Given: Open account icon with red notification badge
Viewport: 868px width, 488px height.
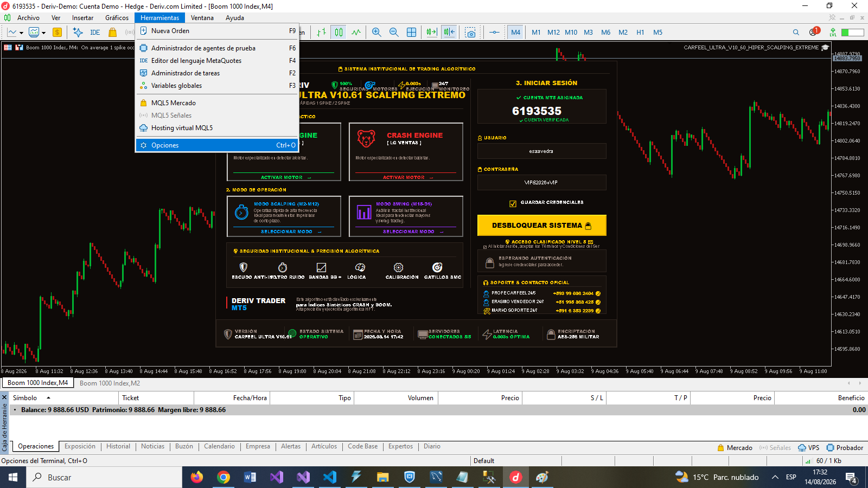Looking at the screenshot, I should pyautogui.click(x=814, y=32).
